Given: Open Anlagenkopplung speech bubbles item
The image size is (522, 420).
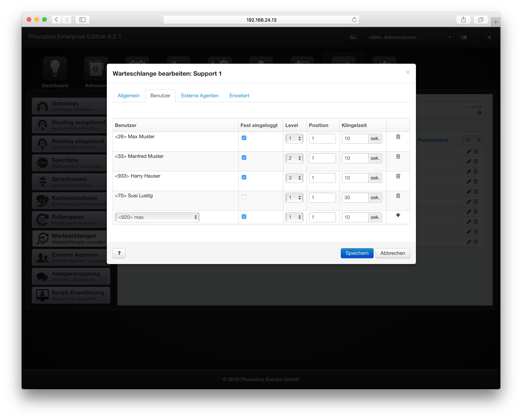Looking at the screenshot, I should pyautogui.click(x=71, y=276).
